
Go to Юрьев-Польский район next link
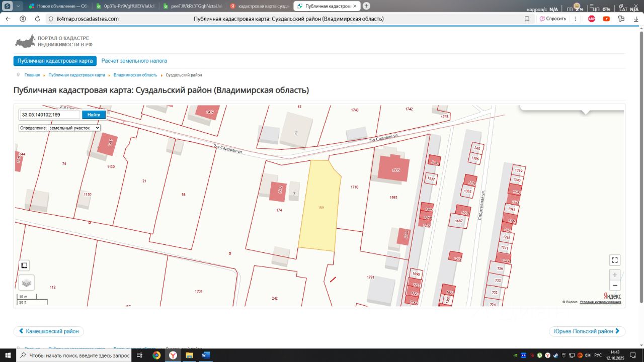tap(587, 331)
